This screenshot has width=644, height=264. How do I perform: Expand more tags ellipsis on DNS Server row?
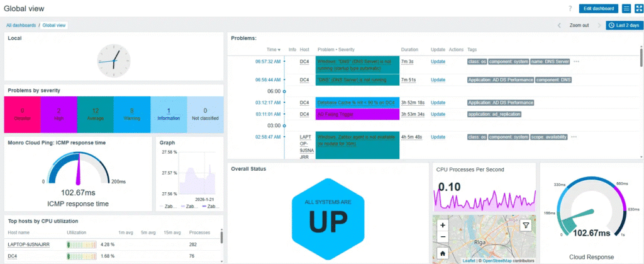(x=576, y=62)
